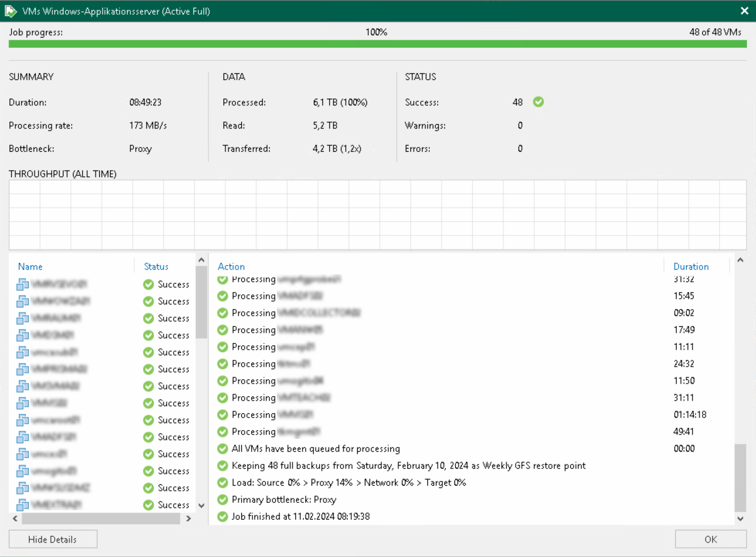This screenshot has width=756, height=557.
Task: Sort the list by the Status column header
Action: click(x=156, y=266)
